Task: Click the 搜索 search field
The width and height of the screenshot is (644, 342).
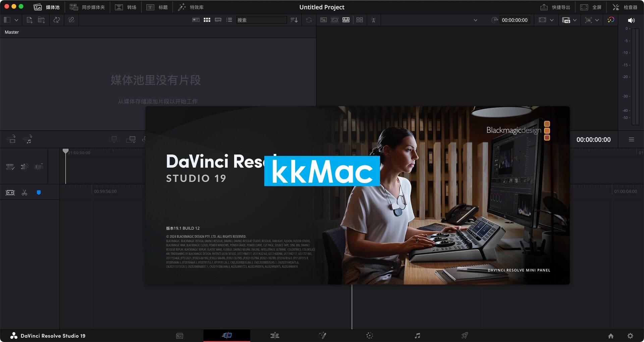Action: 262,20
